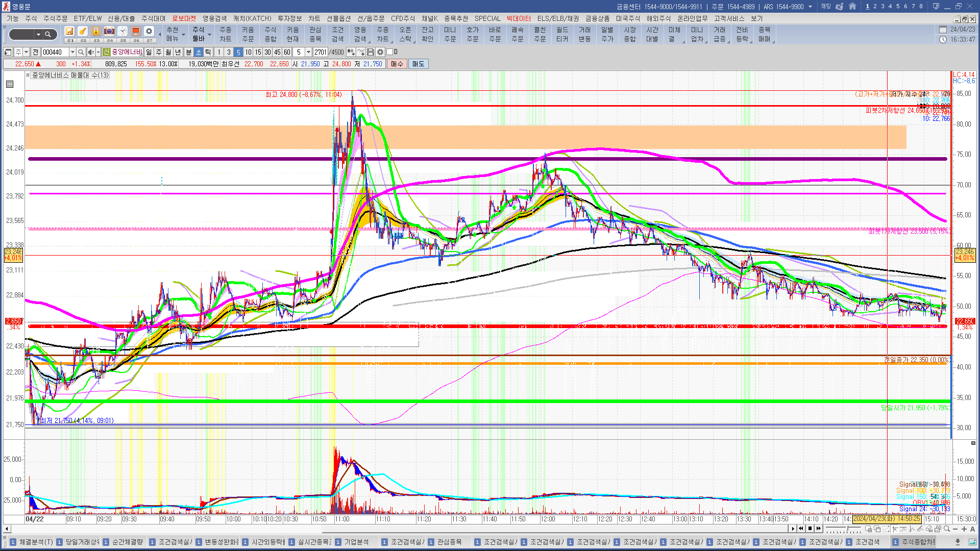
Task: Open the 차트 menu in menu bar
Action: click(x=314, y=18)
